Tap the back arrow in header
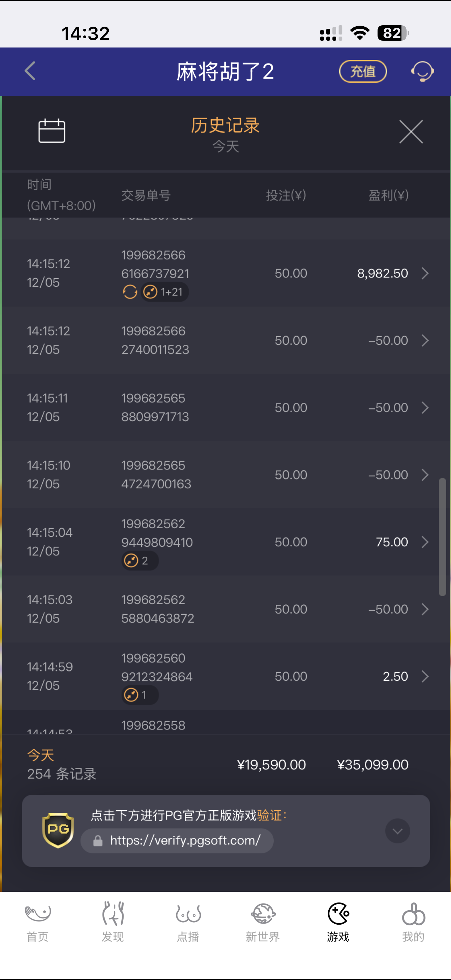The width and height of the screenshot is (451, 980). point(30,71)
